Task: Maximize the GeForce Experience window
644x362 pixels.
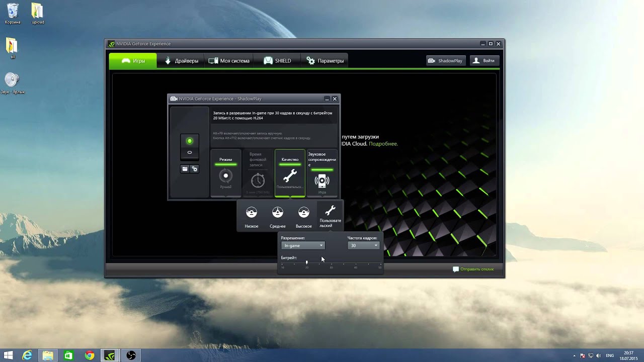Action: pos(491,44)
